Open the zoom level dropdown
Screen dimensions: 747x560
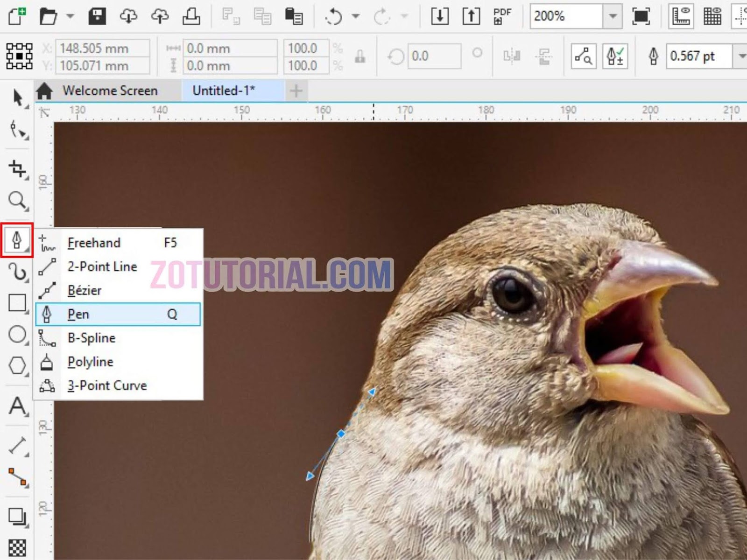(613, 16)
